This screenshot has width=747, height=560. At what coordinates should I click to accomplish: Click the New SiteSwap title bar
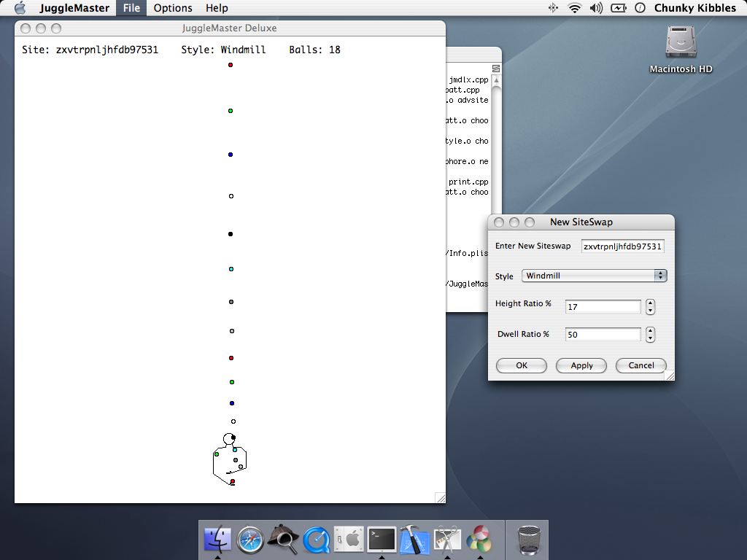581,222
